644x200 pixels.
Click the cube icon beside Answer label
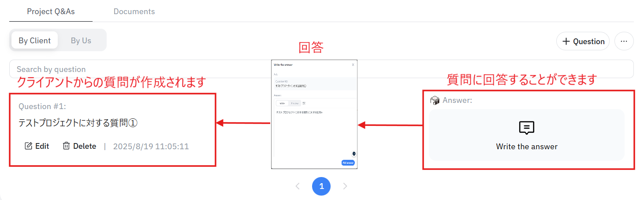tap(435, 101)
